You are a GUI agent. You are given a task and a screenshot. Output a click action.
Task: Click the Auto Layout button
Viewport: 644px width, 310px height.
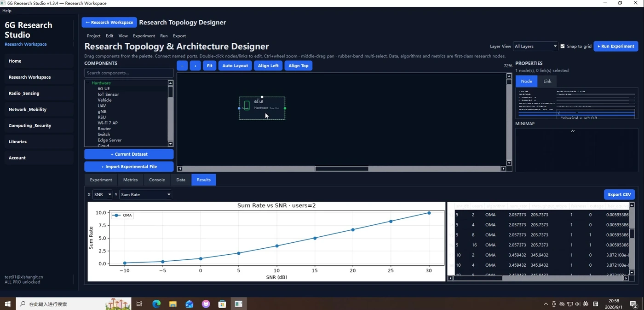click(235, 66)
